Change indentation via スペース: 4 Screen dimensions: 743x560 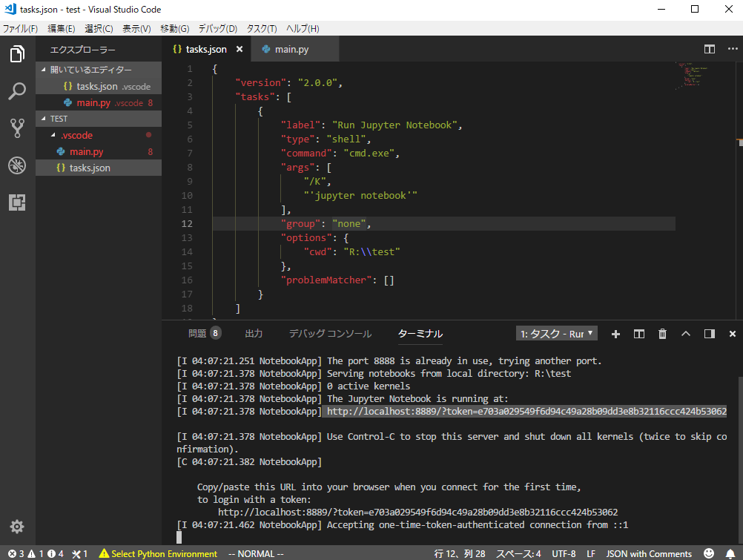[x=518, y=553]
